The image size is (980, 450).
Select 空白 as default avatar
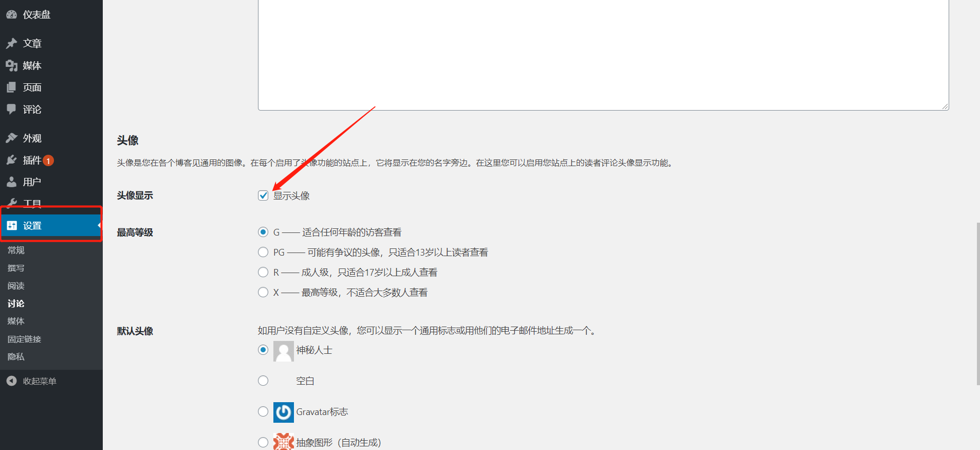click(x=263, y=381)
